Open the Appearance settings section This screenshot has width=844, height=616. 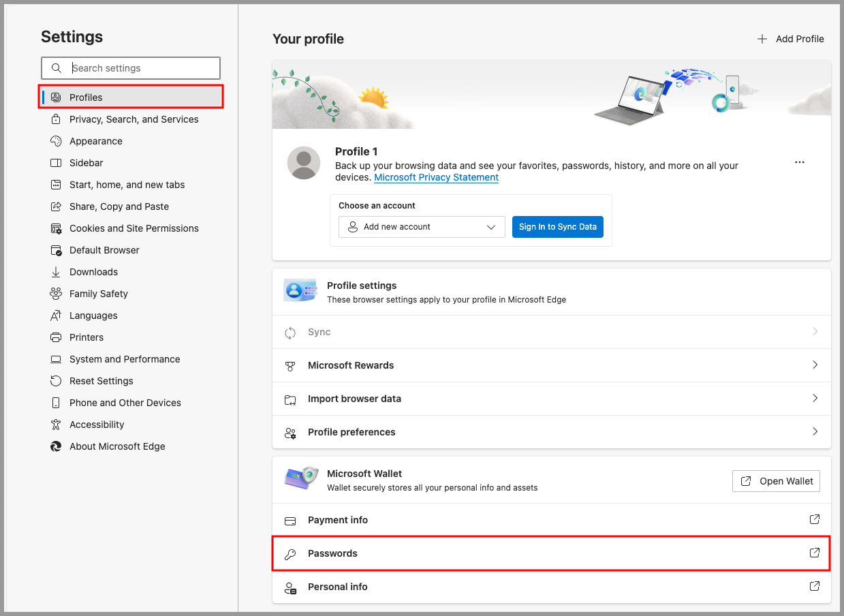point(95,141)
